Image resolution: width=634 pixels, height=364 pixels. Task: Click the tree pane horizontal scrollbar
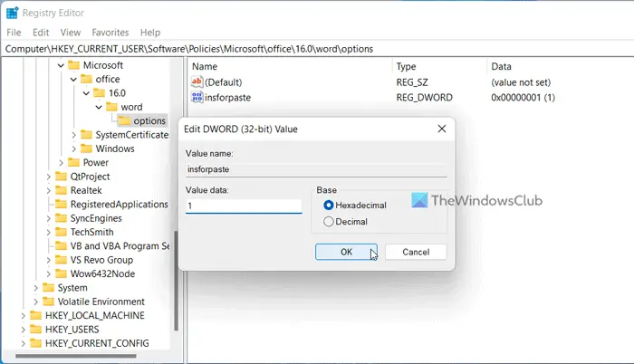[76, 356]
